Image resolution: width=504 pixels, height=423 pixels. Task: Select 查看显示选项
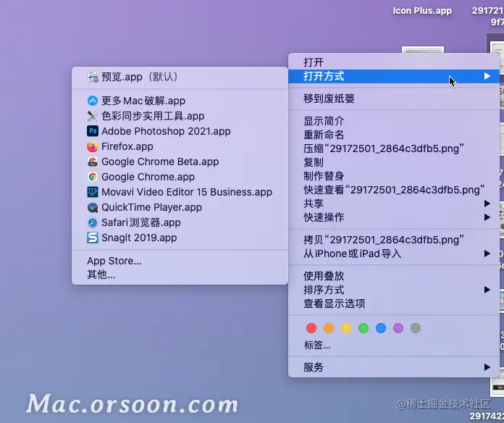point(394,303)
